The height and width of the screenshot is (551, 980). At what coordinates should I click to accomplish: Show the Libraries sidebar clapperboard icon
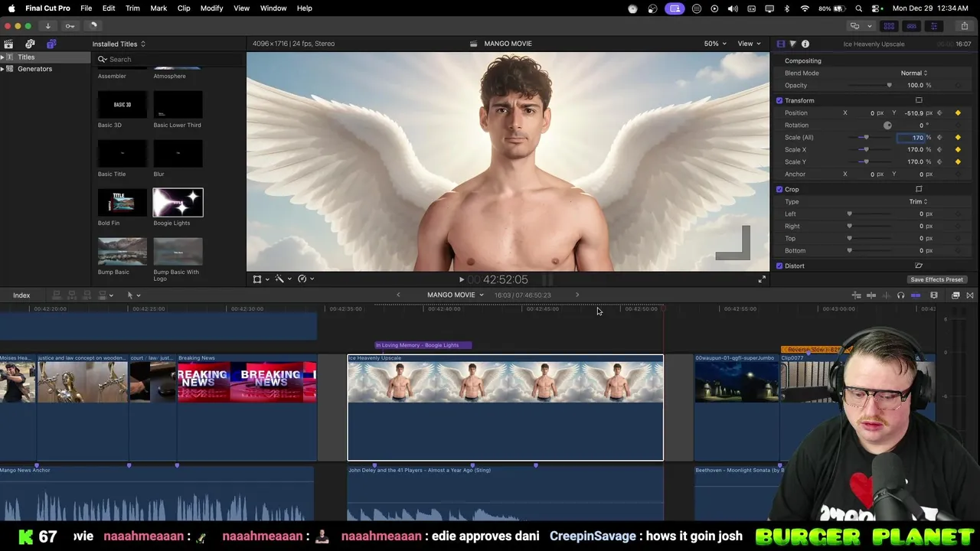point(8,44)
